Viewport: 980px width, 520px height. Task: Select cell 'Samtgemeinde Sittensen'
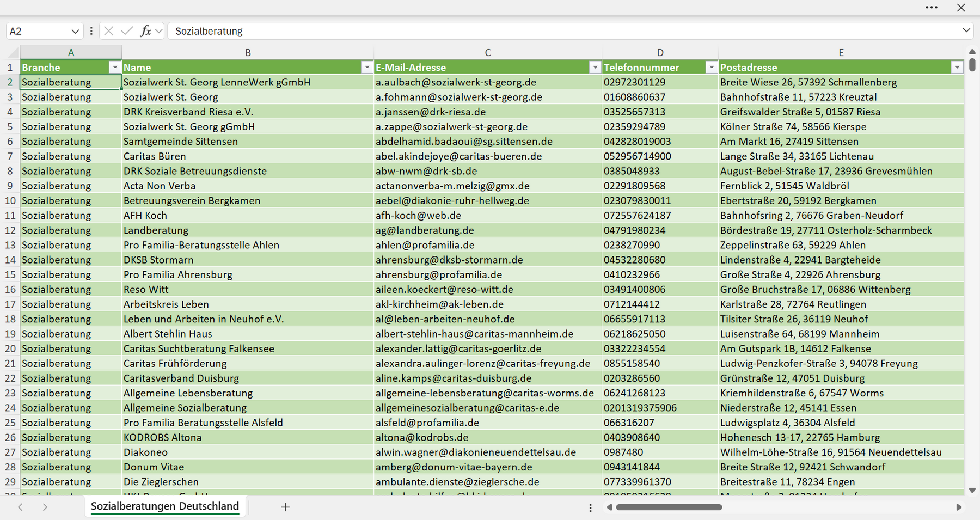248,142
